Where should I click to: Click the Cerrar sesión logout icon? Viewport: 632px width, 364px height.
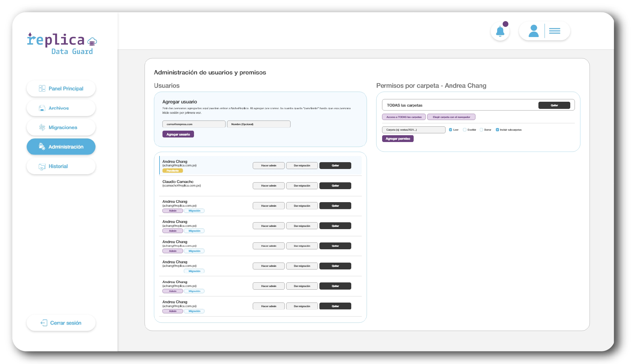pyautogui.click(x=44, y=323)
